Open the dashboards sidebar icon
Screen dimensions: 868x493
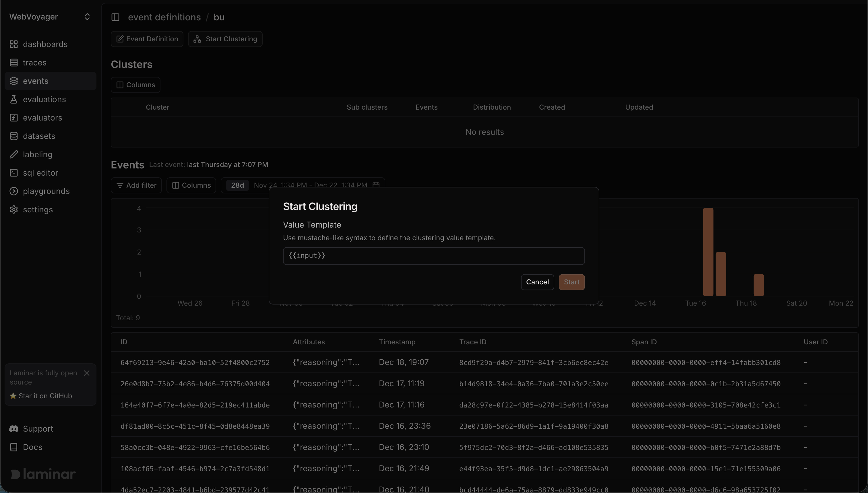(x=13, y=44)
